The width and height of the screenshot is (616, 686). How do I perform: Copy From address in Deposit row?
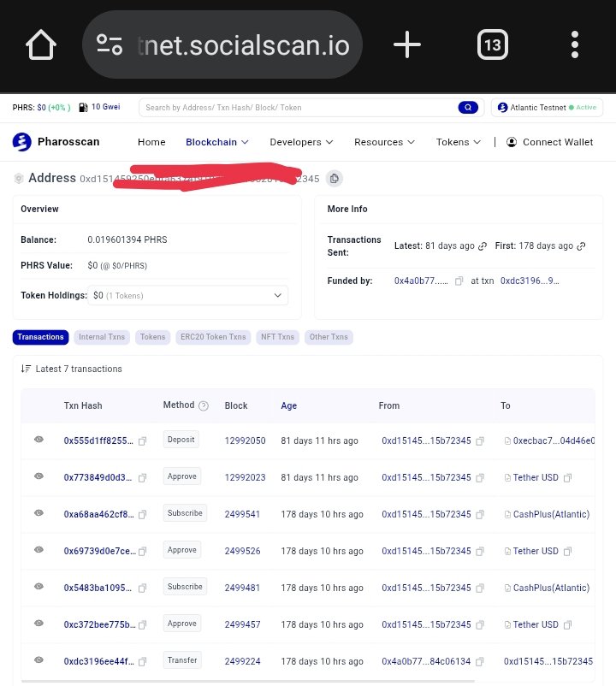(x=480, y=441)
